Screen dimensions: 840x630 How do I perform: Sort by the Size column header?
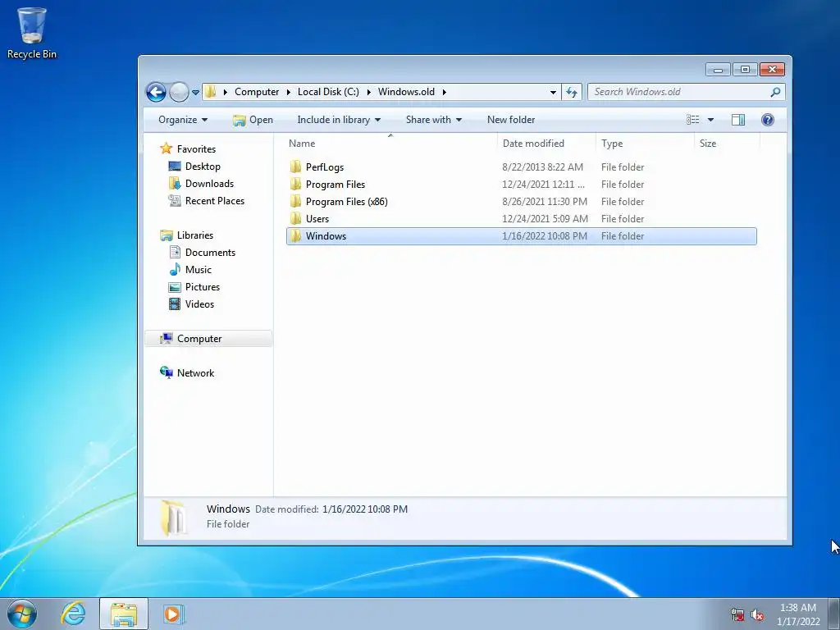point(727,143)
